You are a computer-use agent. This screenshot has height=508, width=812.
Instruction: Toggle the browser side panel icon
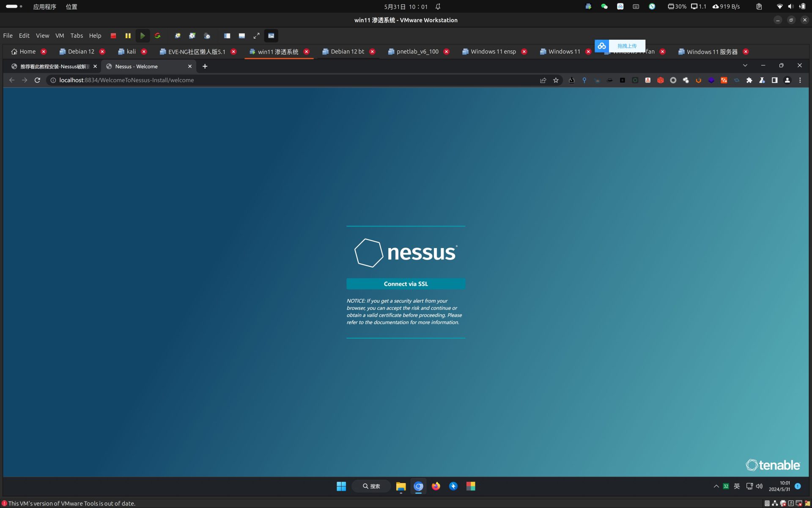coord(774,80)
